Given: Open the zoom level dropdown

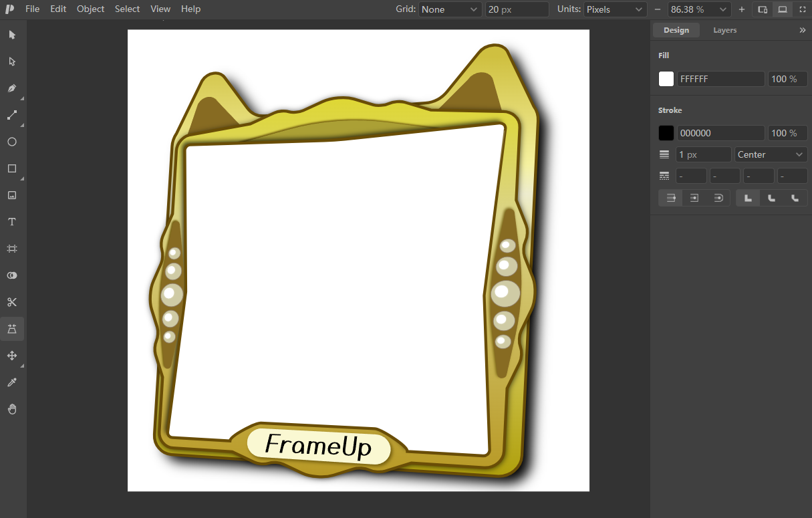Looking at the screenshot, I should [x=700, y=9].
